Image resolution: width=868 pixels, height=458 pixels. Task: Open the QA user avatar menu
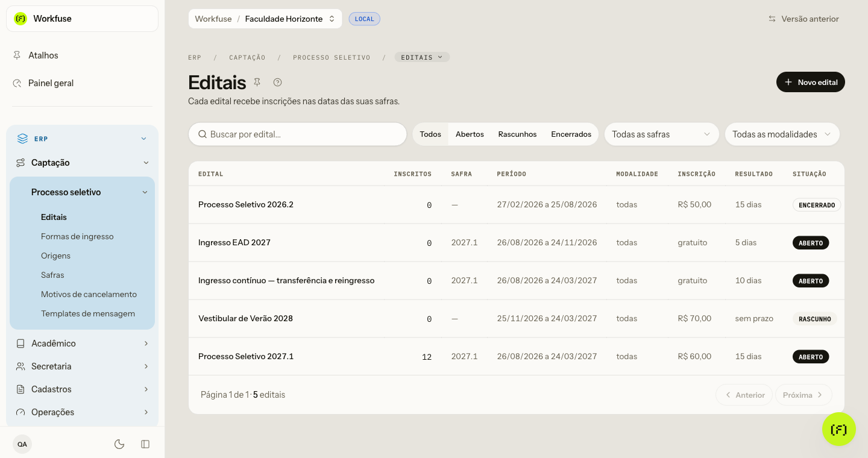click(x=22, y=444)
